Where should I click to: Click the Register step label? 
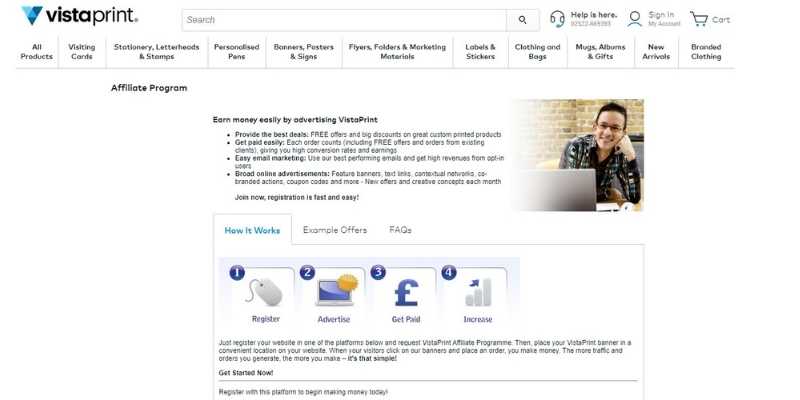tap(266, 319)
